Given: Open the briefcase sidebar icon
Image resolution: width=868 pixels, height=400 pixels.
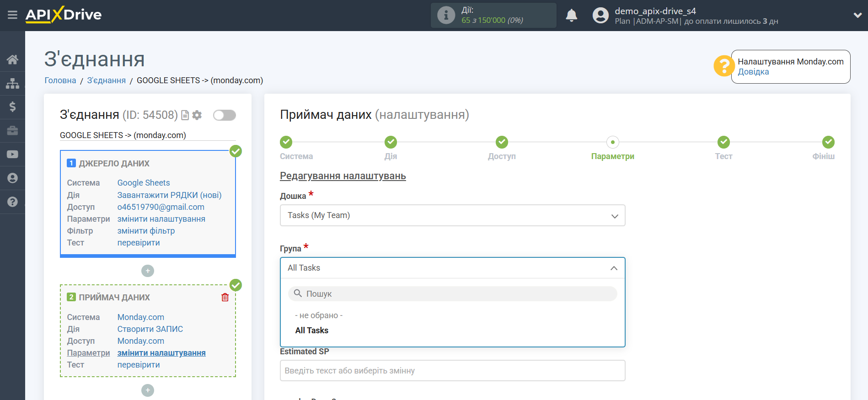Looking at the screenshot, I should (12, 131).
